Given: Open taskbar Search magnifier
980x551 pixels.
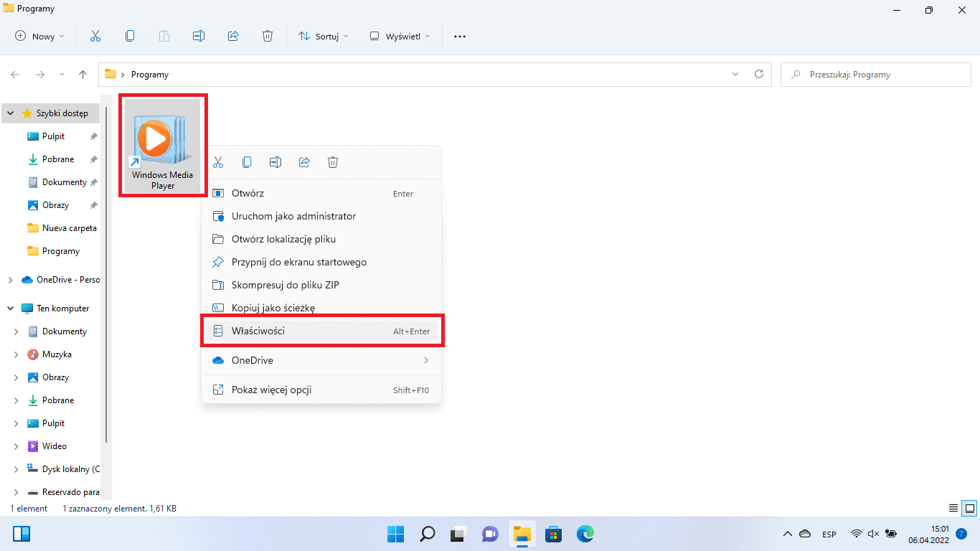Looking at the screenshot, I should 428,534.
